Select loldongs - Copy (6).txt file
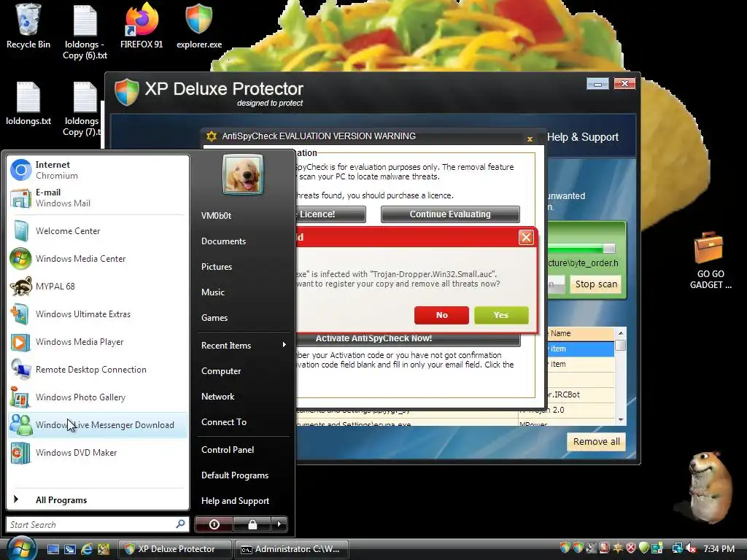 85,32
